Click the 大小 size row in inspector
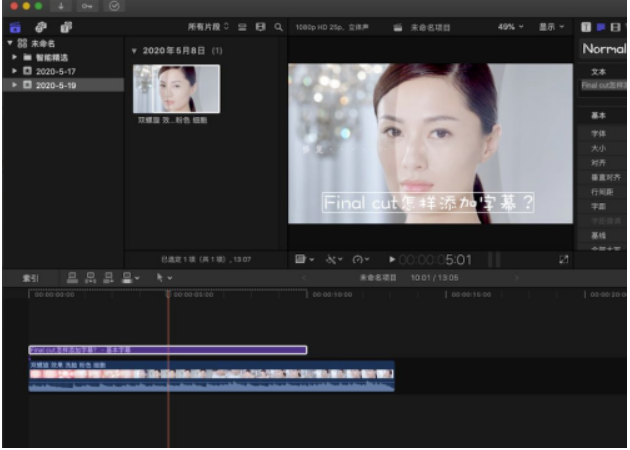The height and width of the screenshot is (450, 630). (x=602, y=148)
